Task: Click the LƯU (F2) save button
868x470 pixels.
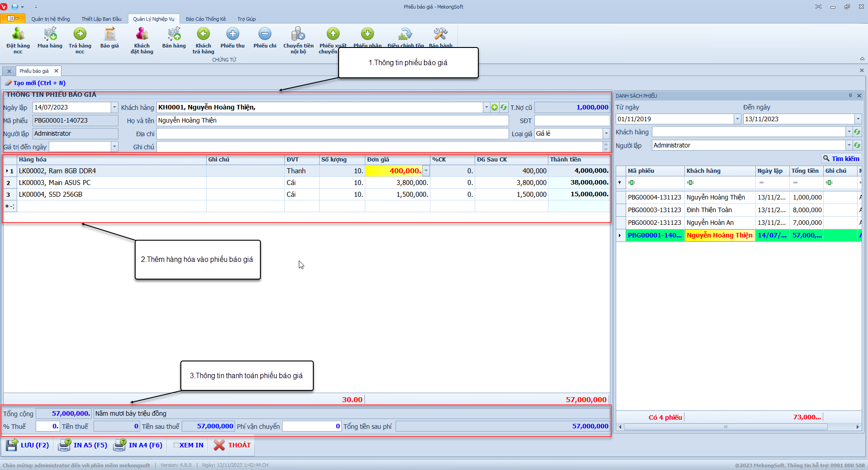Action: 28,445
